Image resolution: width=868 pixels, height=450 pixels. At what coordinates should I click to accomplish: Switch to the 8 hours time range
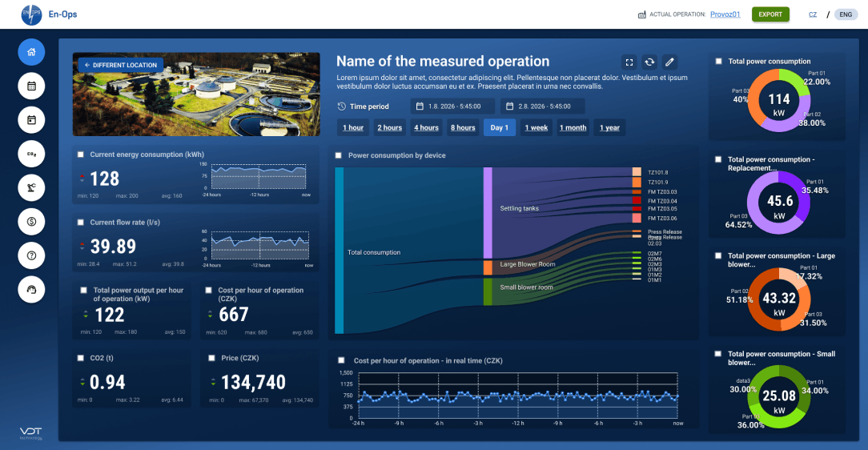coord(463,127)
